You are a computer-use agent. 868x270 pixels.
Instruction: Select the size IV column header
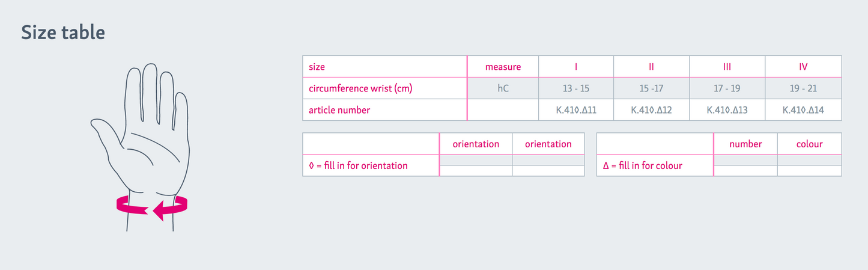[x=803, y=67]
